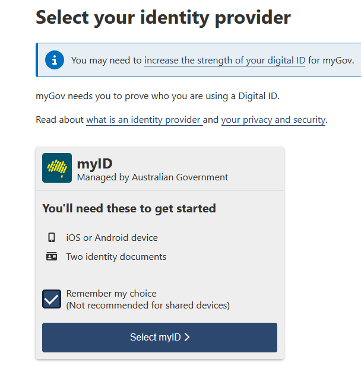Click the myID provider name heading
Viewport: 362px width, 370px height.
(95, 164)
